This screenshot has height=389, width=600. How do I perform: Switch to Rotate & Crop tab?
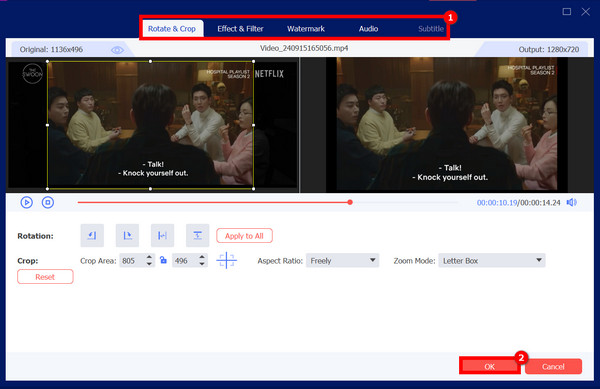[x=172, y=29]
